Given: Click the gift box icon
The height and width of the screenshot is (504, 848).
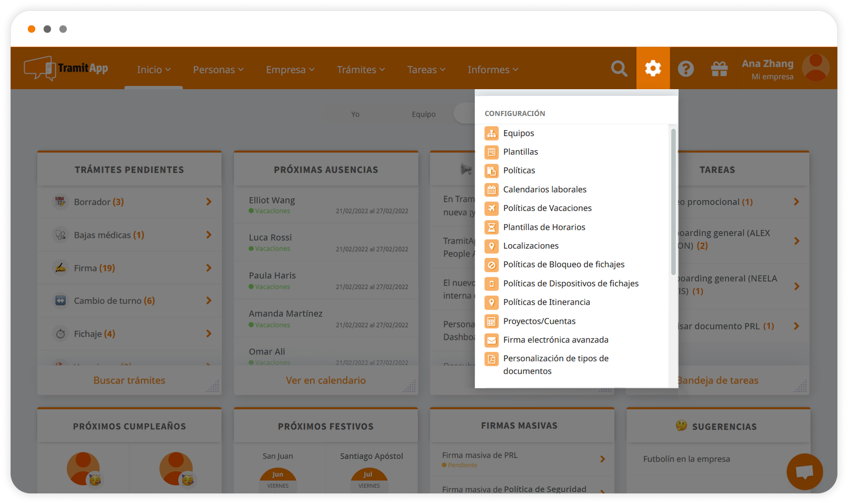Looking at the screenshot, I should pyautogui.click(x=719, y=69).
